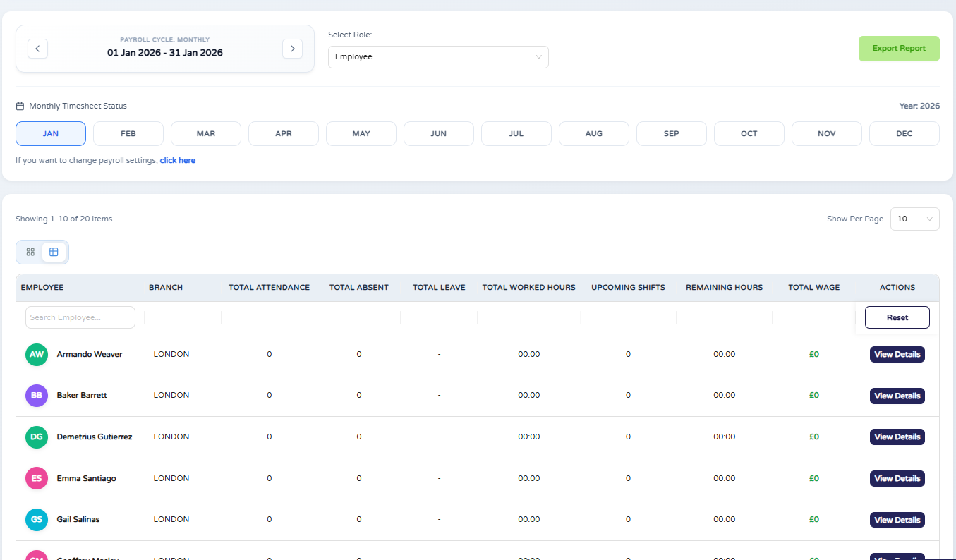Click the payroll date range 01 Jan 2026 - 31 Jan 2026

coord(165,53)
